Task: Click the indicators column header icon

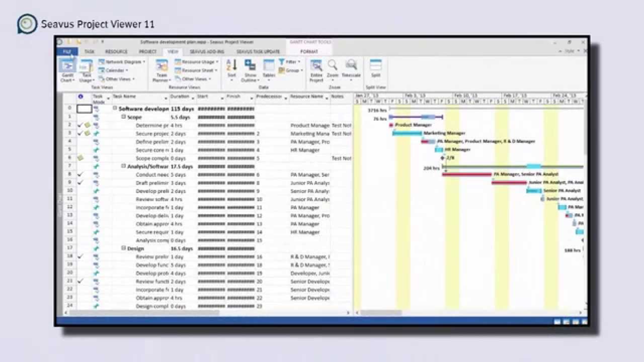Action: [x=80, y=97]
